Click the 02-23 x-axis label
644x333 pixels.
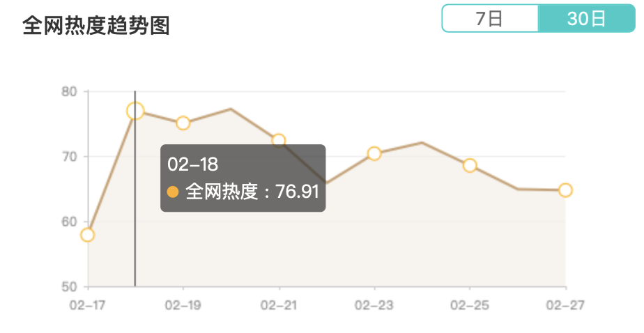tap(374, 305)
